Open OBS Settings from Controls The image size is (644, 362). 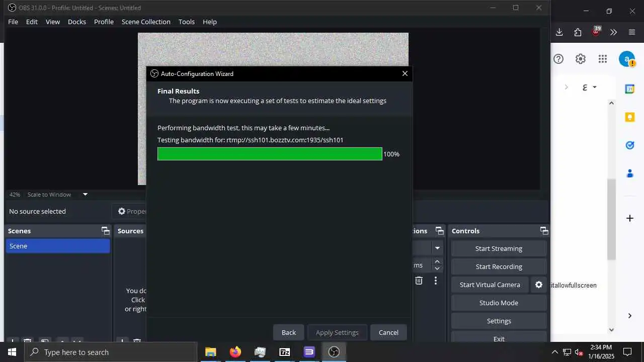(499, 321)
